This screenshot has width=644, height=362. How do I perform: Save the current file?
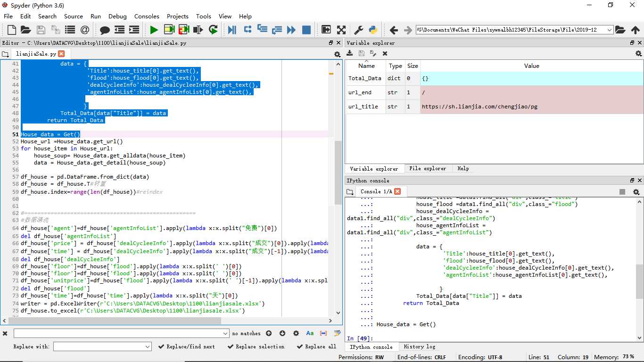coord(41,30)
